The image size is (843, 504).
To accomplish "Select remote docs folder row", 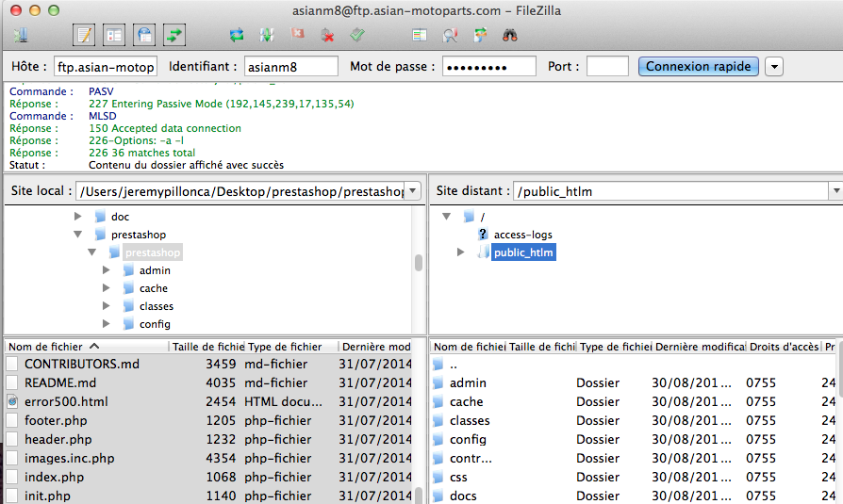I will pos(634,496).
